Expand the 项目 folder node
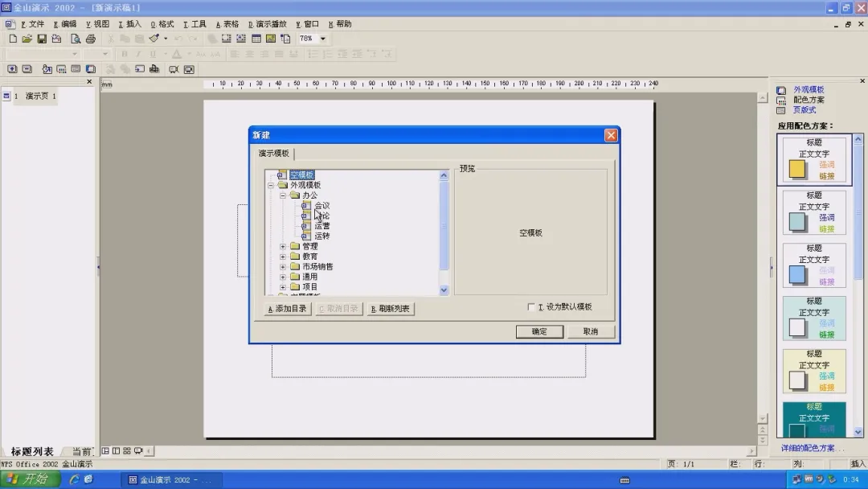The image size is (868, 489). tap(283, 287)
